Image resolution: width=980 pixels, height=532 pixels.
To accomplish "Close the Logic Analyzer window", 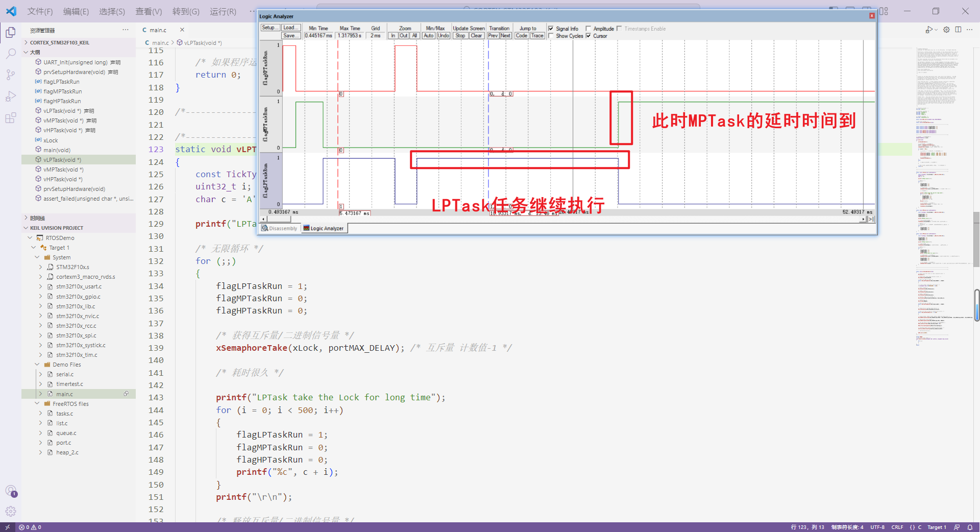I will tap(872, 16).
